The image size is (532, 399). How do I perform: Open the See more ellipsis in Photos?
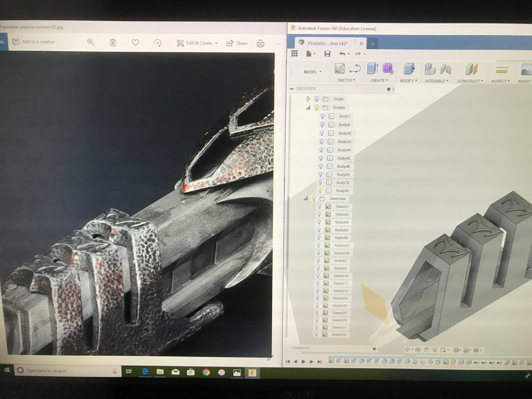[277, 44]
